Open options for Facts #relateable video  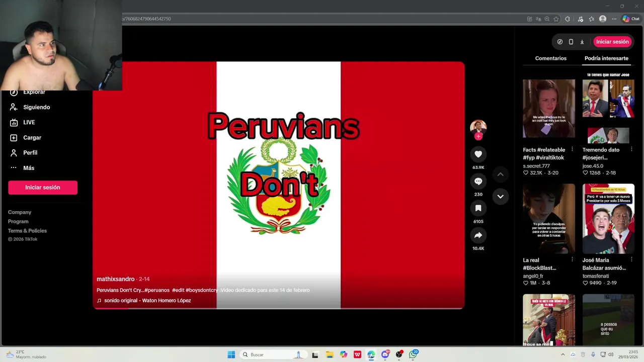(x=572, y=150)
